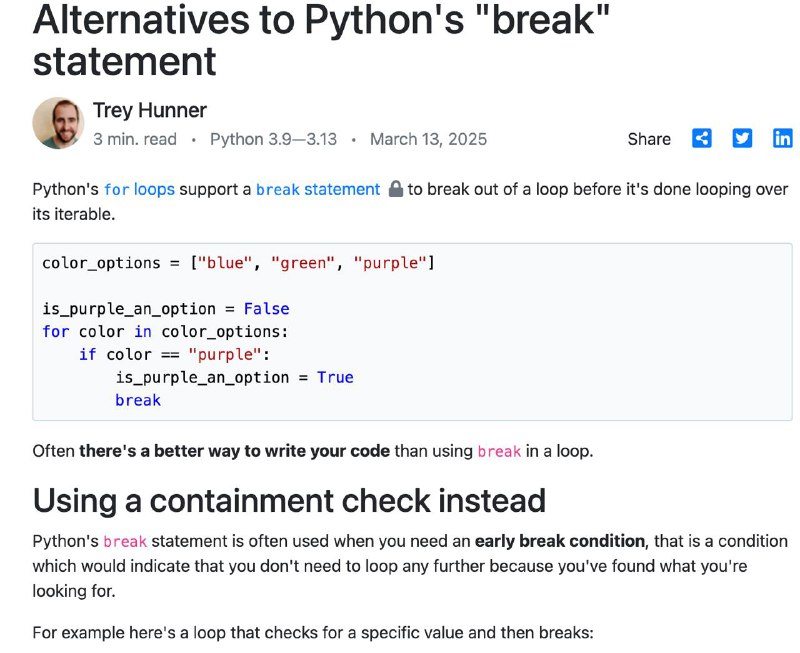This screenshot has height=653, width=800.
Task: Open the 'for loops' link
Action: [x=139, y=189]
